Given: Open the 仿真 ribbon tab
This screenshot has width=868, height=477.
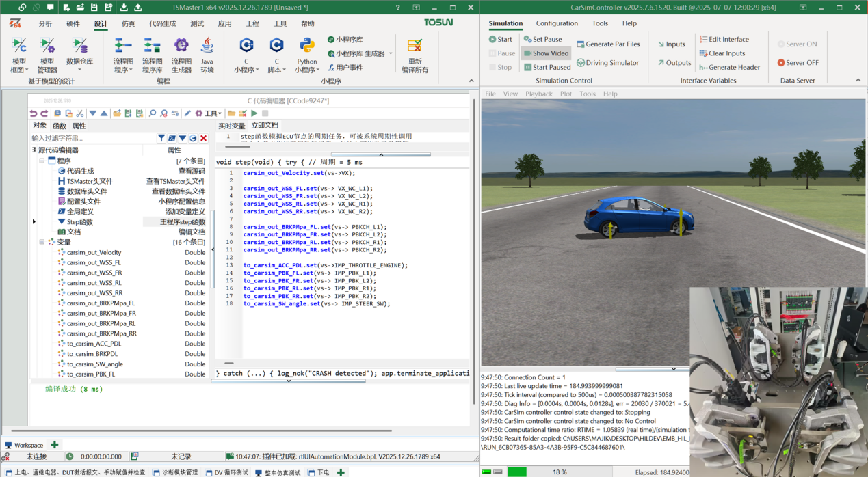Looking at the screenshot, I should (x=128, y=23).
